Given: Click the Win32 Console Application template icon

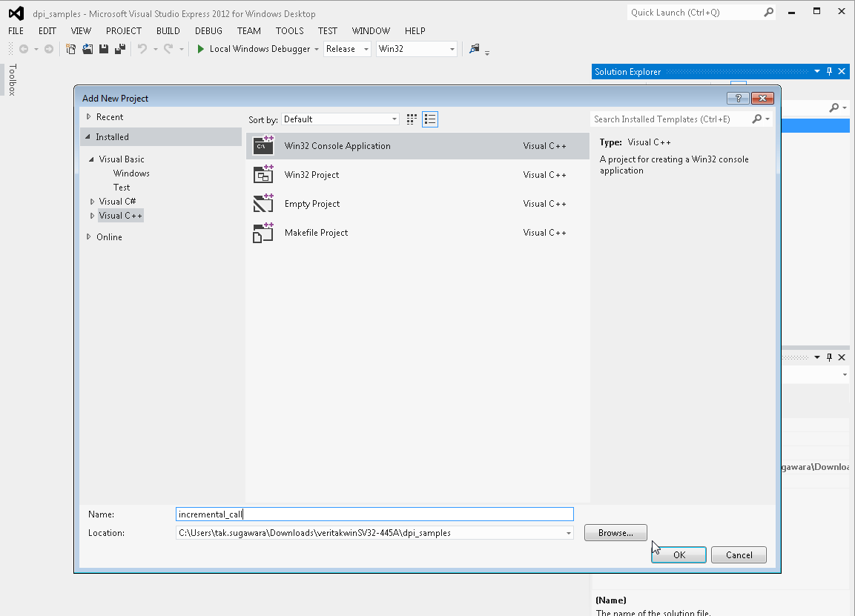Looking at the screenshot, I should click(x=263, y=145).
